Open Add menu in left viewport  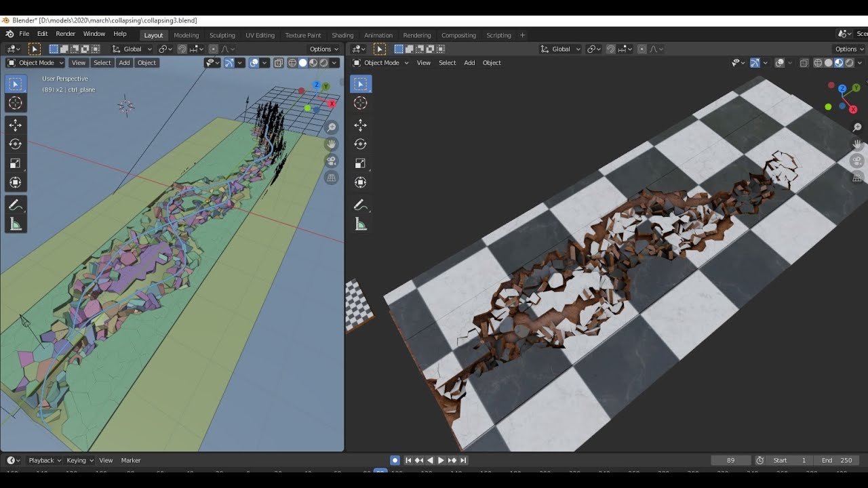(x=124, y=62)
